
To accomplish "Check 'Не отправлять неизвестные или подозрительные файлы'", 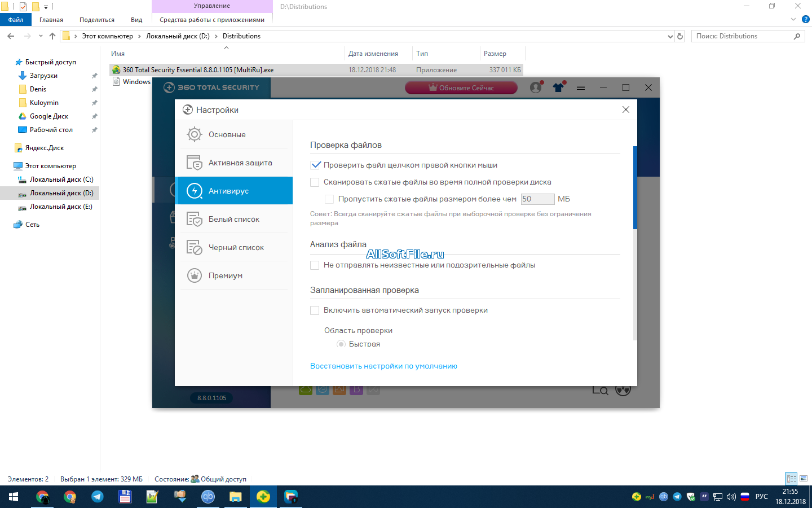I will pyautogui.click(x=315, y=265).
